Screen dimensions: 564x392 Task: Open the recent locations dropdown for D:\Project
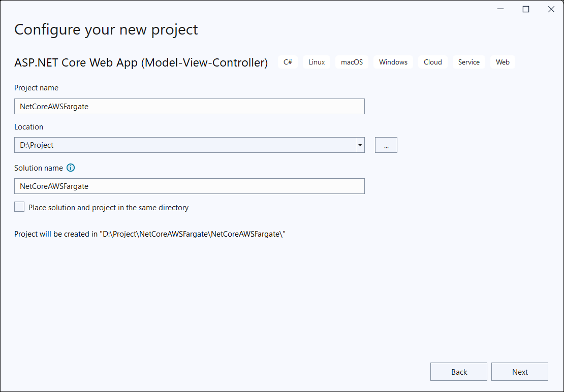point(360,145)
